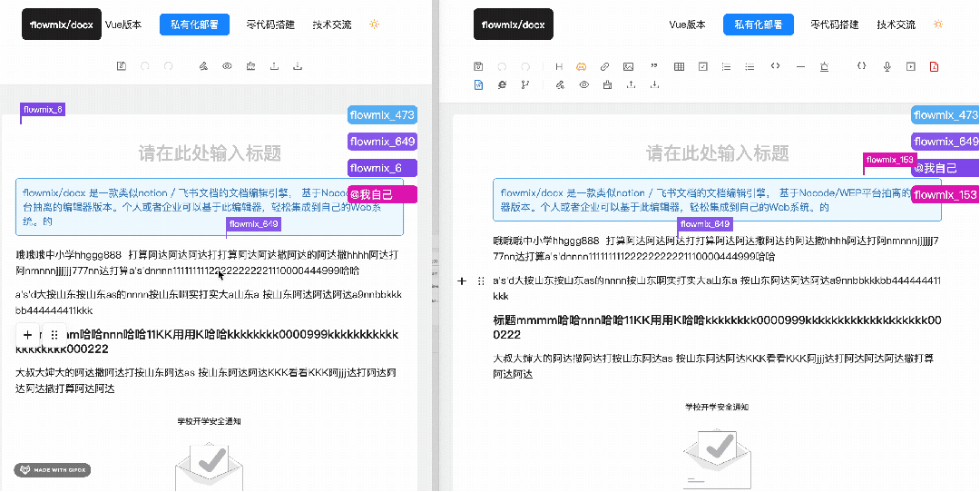The image size is (980, 492).
Task: Select the large flowmix_153 user tag in the right window
Action: [x=945, y=195]
